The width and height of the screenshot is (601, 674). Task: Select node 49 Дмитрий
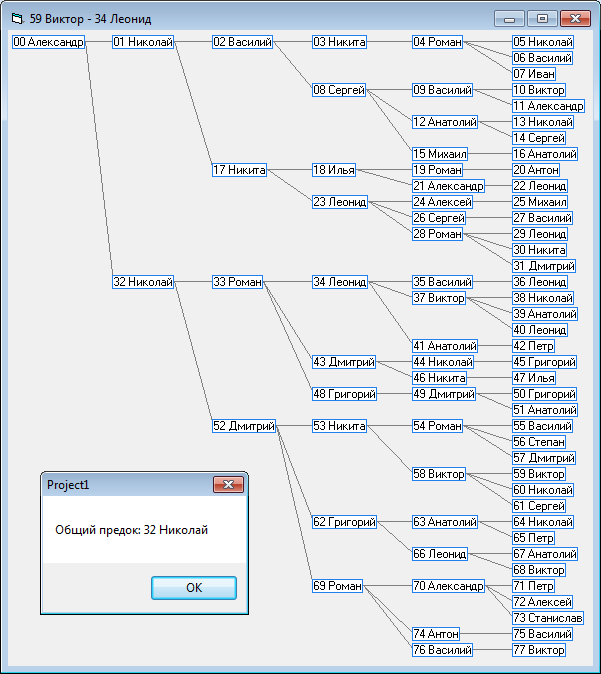[x=444, y=394]
